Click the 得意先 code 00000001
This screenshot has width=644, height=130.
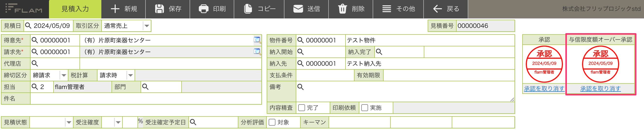tap(55, 40)
